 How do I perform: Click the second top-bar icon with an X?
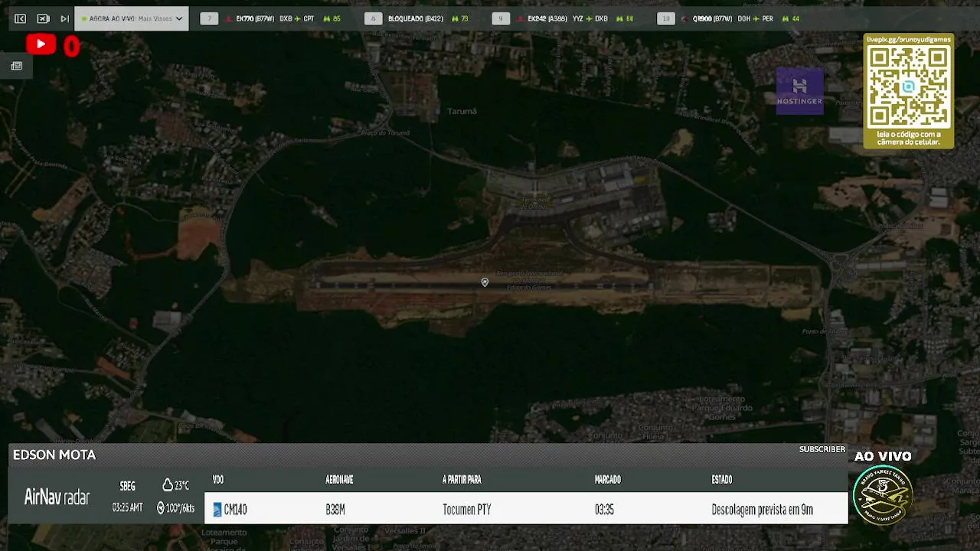click(43, 18)
